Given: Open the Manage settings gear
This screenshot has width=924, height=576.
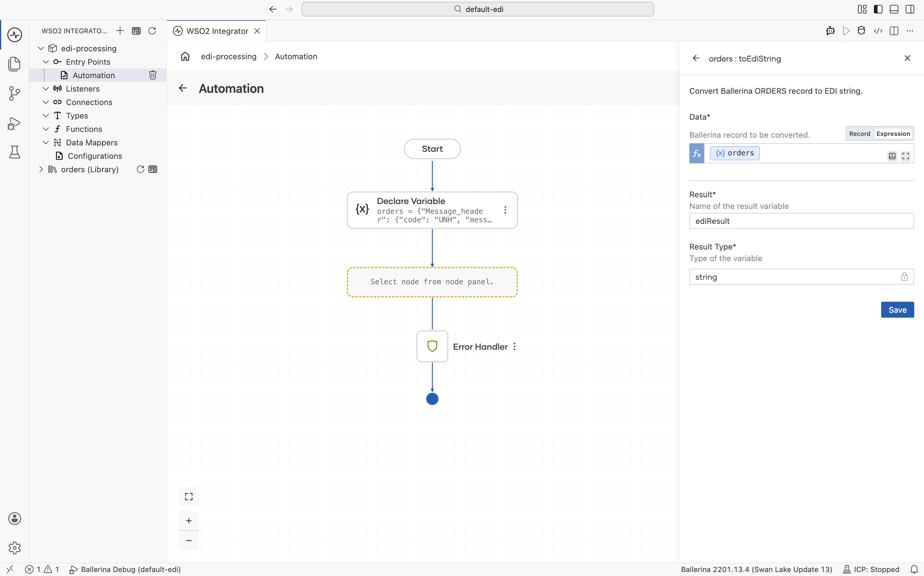Looking at the screenshot, I should tap(14, 548).
